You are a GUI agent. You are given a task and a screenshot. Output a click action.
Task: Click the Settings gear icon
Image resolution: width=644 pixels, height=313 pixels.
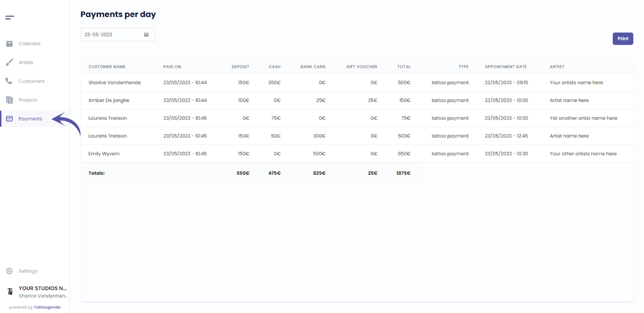pyautogui.click(x=9, y=271)
